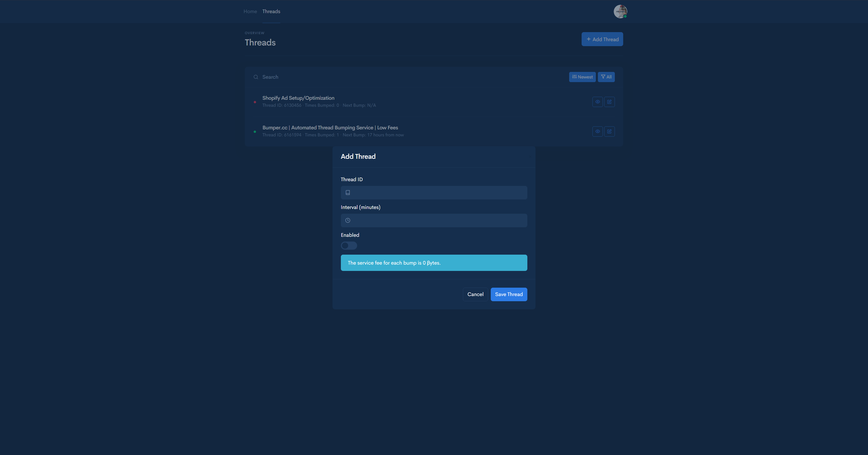This screenshot has height=455, width=868.
Task: Click the service fee notice banner
Action: coord(434,263)
